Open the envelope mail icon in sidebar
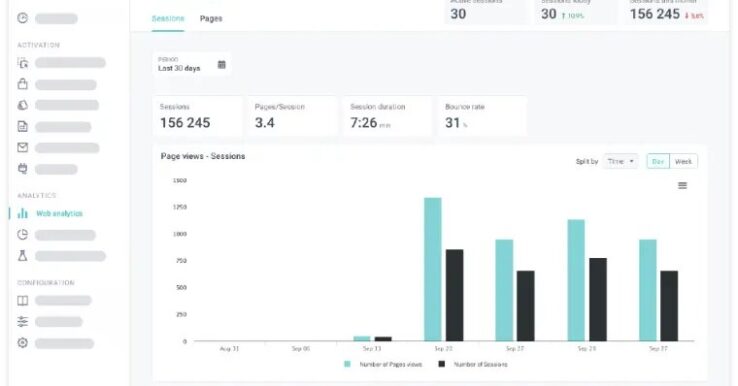This screenshot has width=738, height=386. (23, 148)
